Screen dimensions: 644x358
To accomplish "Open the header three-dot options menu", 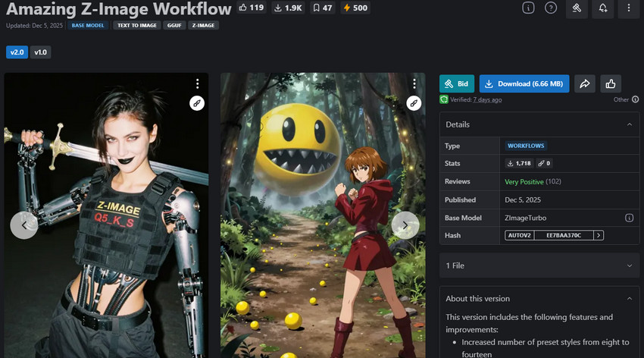I will 629,8.
